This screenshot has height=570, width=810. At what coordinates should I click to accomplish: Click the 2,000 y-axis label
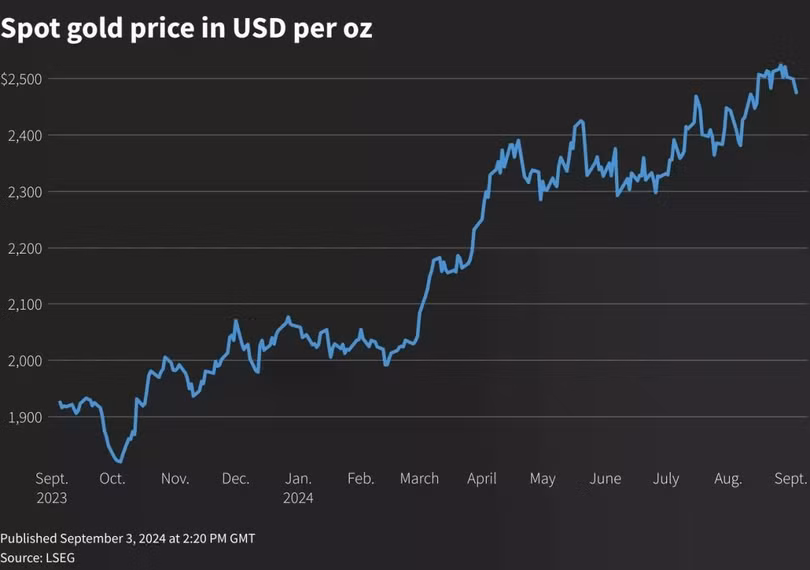coord(23,360)
